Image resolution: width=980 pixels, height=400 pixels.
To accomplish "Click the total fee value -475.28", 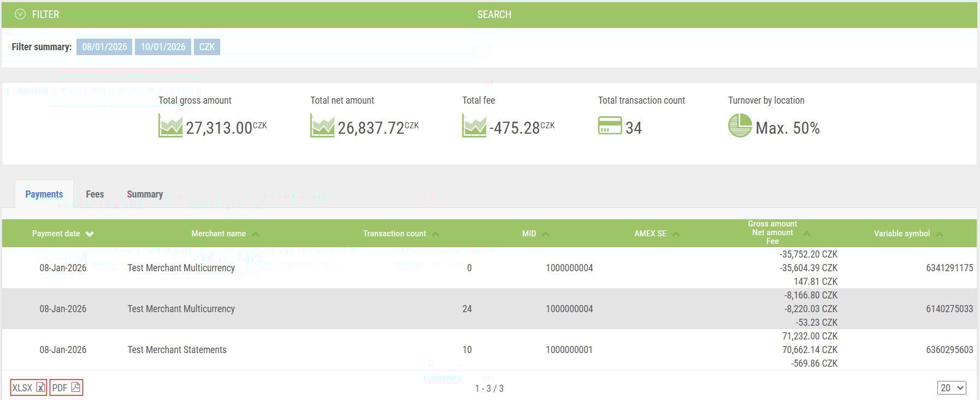I will [515, 128].
